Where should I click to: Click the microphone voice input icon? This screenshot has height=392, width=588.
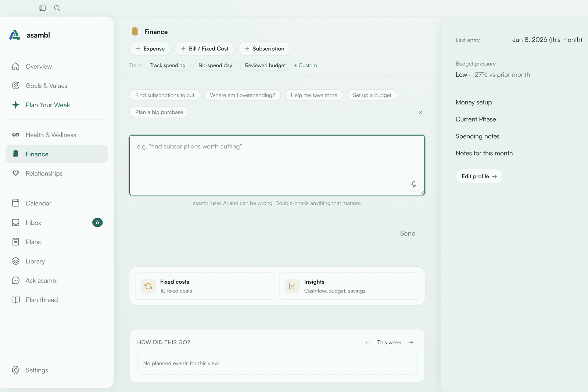(x=414, y=184)
